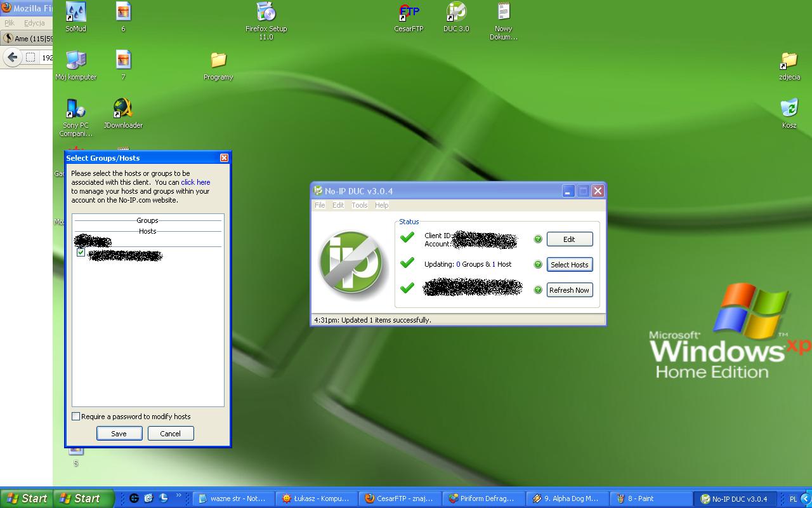Follow the 'click here' link
The height and width of the screenshot is (508, 812).
(x=195, y=182)
